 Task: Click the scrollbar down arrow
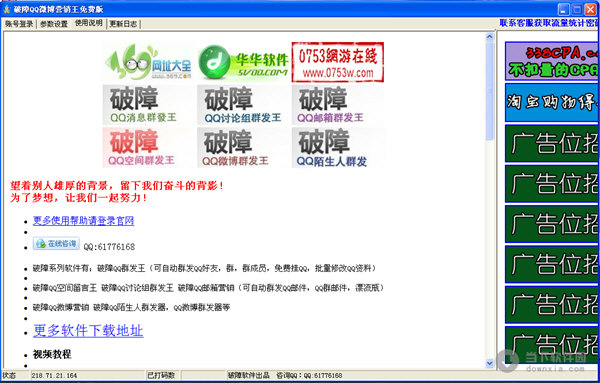click(490, 363)
